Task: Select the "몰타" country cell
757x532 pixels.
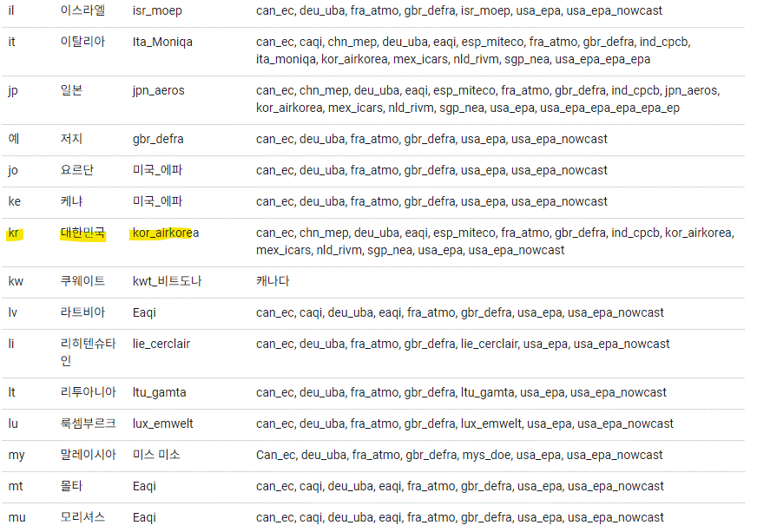Action: (71, 486)
